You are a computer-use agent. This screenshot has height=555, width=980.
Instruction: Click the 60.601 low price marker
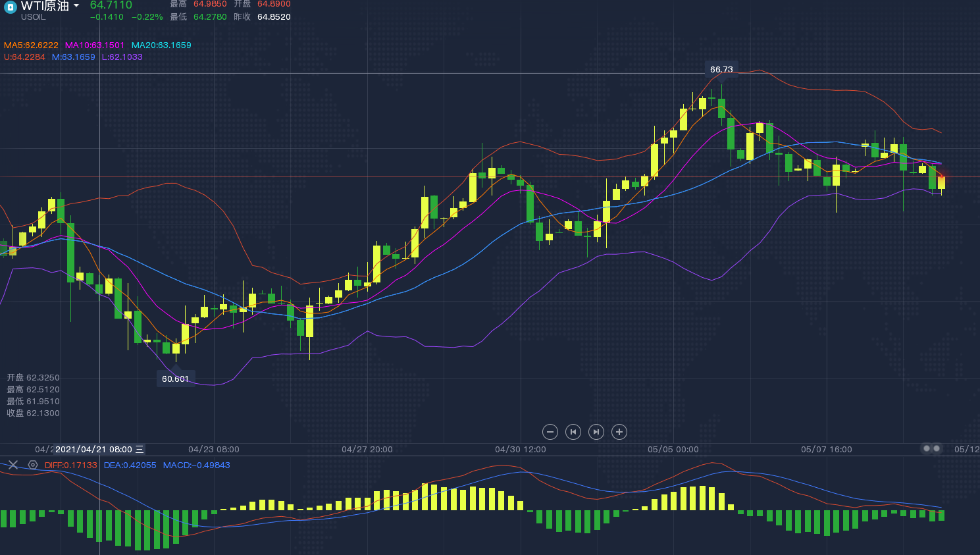coord(175,379)
